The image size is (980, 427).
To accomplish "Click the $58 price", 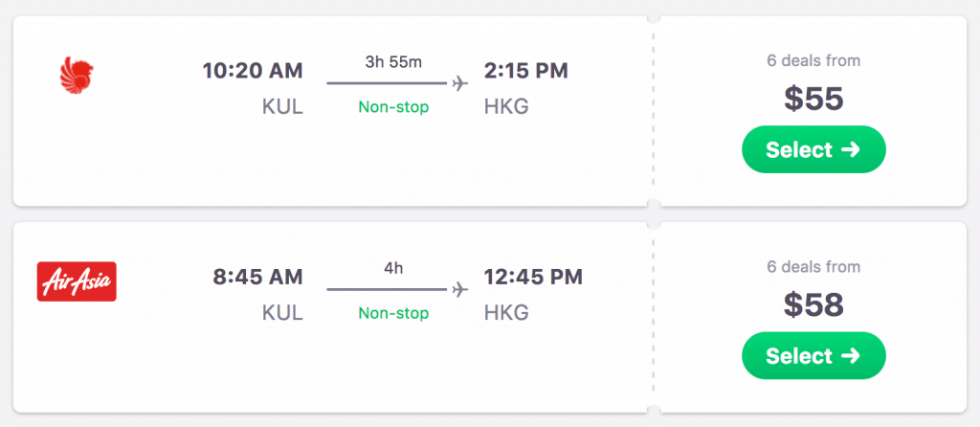I will click(813, 305).
